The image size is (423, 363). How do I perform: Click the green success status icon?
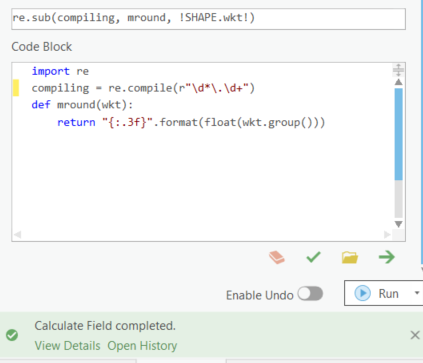pos(12,335)
